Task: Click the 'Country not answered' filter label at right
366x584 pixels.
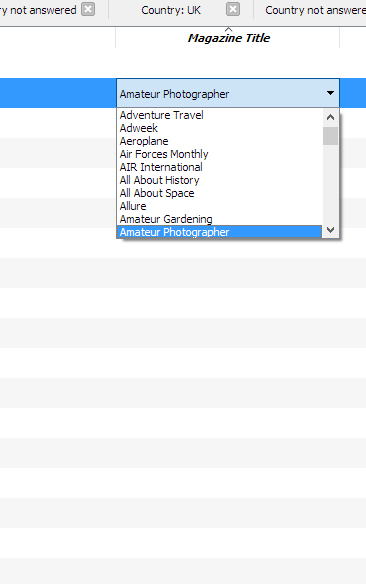Action: click(315, 10)
